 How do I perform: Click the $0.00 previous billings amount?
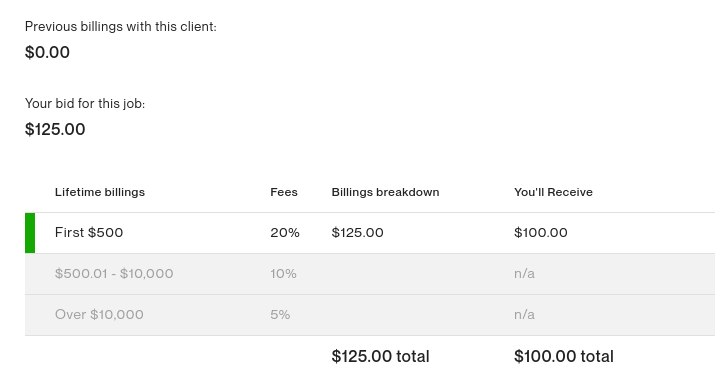[x=47, y=52]
